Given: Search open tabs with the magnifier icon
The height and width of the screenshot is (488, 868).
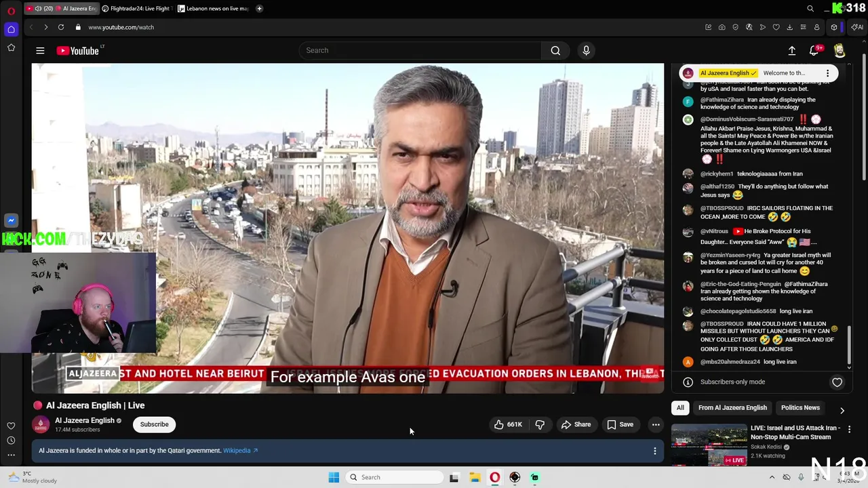Looking at the screenshot, I should [810, 9].
